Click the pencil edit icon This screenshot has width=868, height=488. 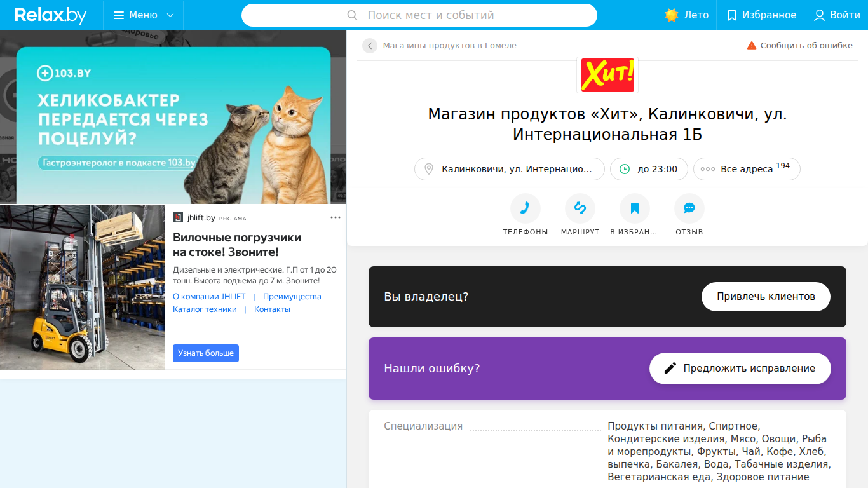click(x=670, y=369)
